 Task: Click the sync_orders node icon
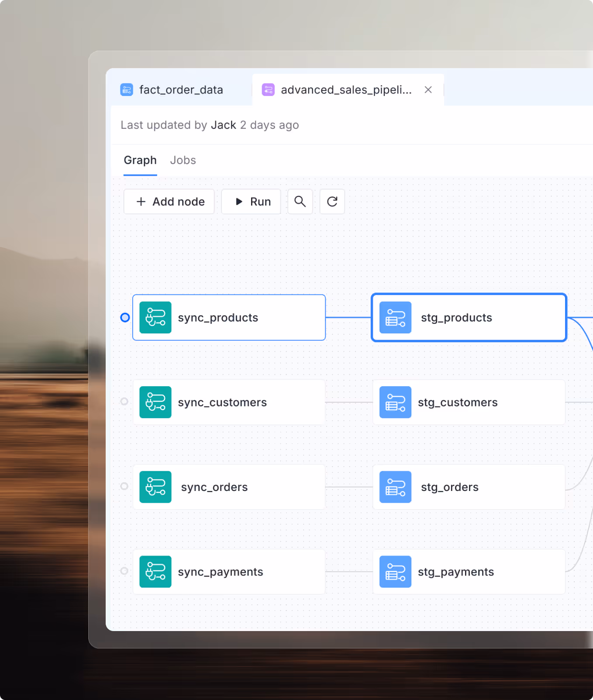pyautogui.click(x=155, y=487)
